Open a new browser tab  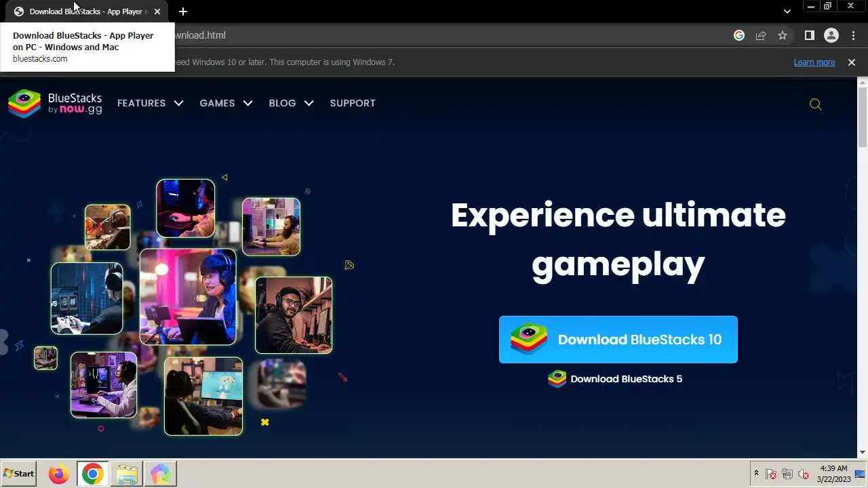[182, 12]
